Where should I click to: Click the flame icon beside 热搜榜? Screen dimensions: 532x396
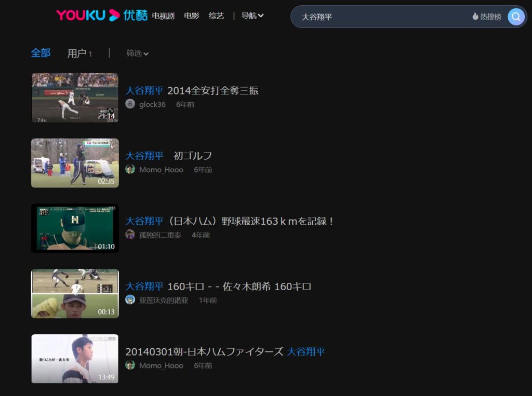[475, 16]
